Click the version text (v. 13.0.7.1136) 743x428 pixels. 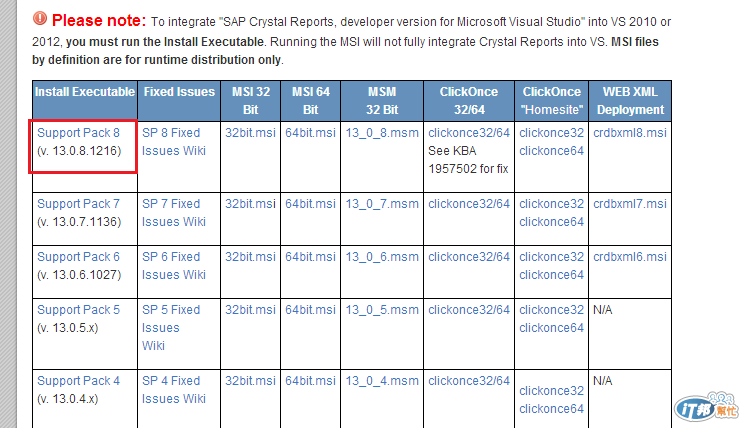[x=79, y=222]
